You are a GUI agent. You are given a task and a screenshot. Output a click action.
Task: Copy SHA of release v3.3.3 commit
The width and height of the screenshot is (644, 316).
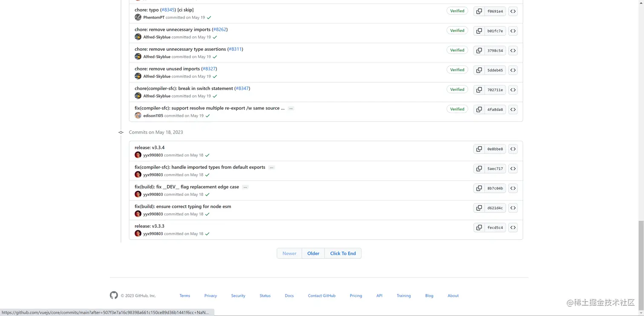479,228
